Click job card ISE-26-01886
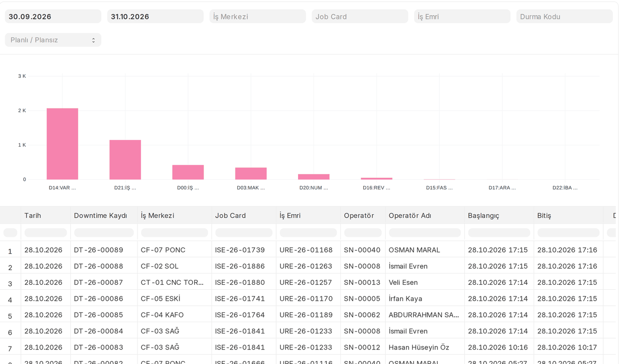The image size is (632, 364). pyautogui.click(x=240, y=266)
